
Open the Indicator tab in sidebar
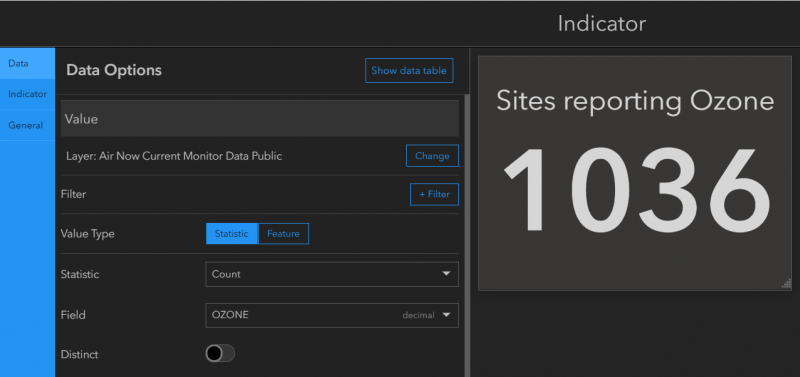pyautogui.click(x=27, y=94)
